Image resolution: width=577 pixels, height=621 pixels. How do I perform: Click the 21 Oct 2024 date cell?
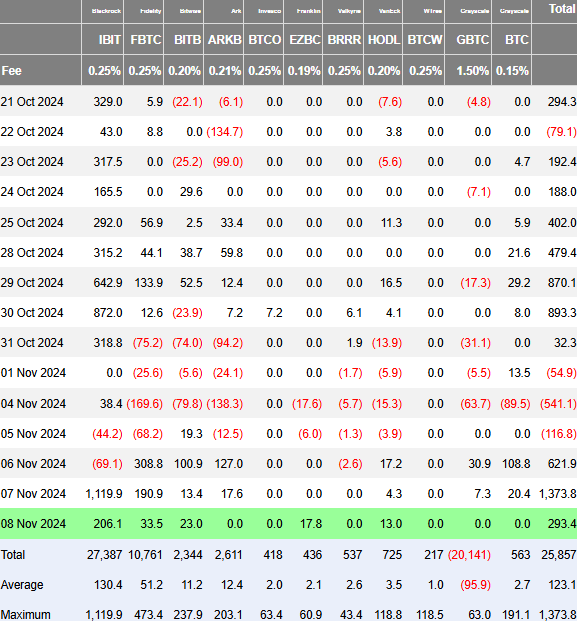click(x=32, y=102)
